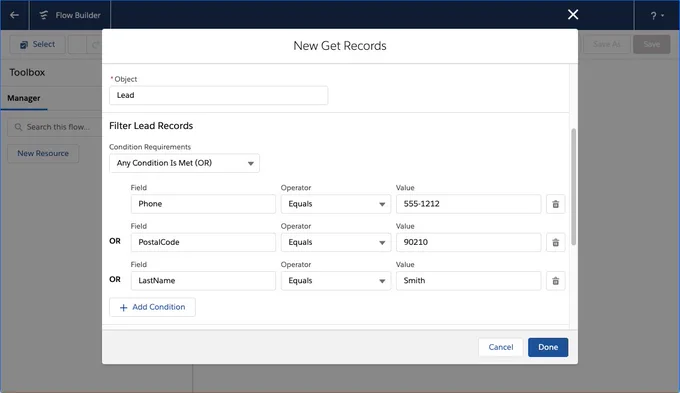Delete the PostalCode condition row

(x=556, y=242)
